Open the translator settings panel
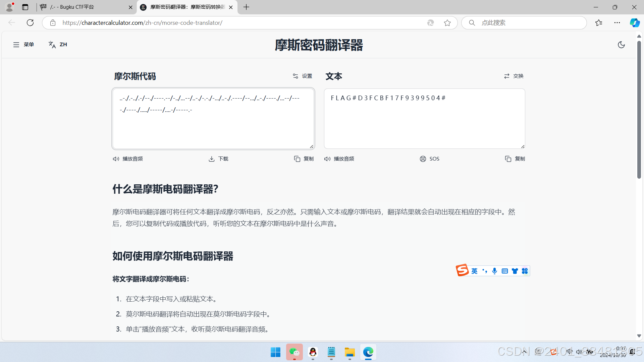Viewport: 644px width, 362px height. (302, 76)
